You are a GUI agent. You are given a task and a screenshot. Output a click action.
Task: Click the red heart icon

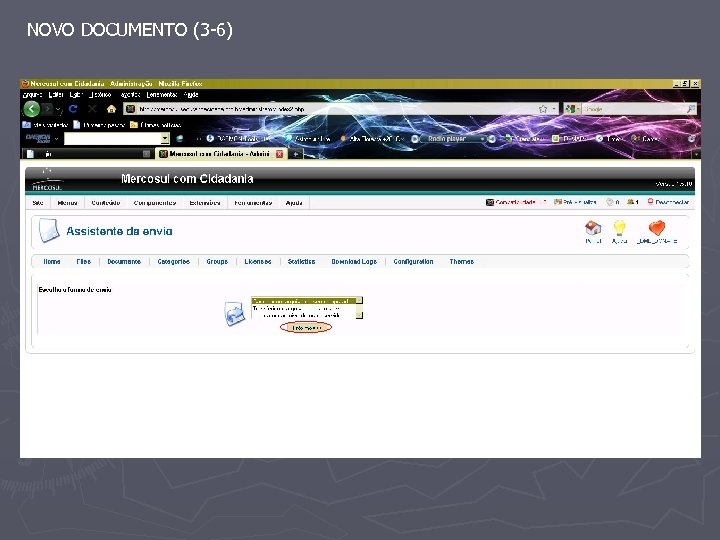point(657,228)
